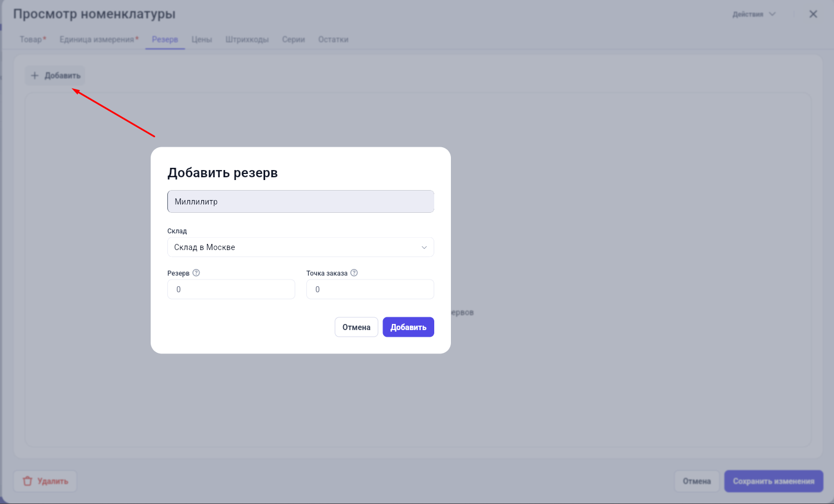This screenshot has height=504, width=834.
Task: Click the Резерв number input
Action: coord(231,290)
